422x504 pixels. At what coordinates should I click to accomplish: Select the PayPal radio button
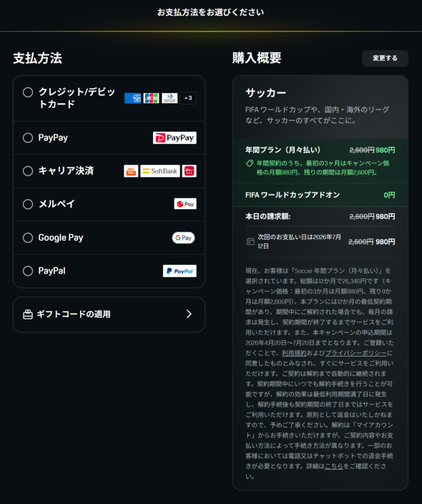28,271
